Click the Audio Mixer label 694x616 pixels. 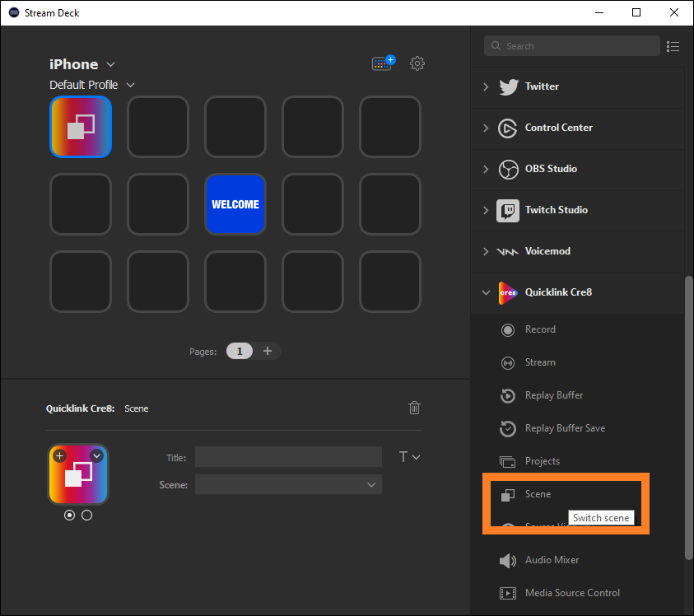click(x=552, y=560)
